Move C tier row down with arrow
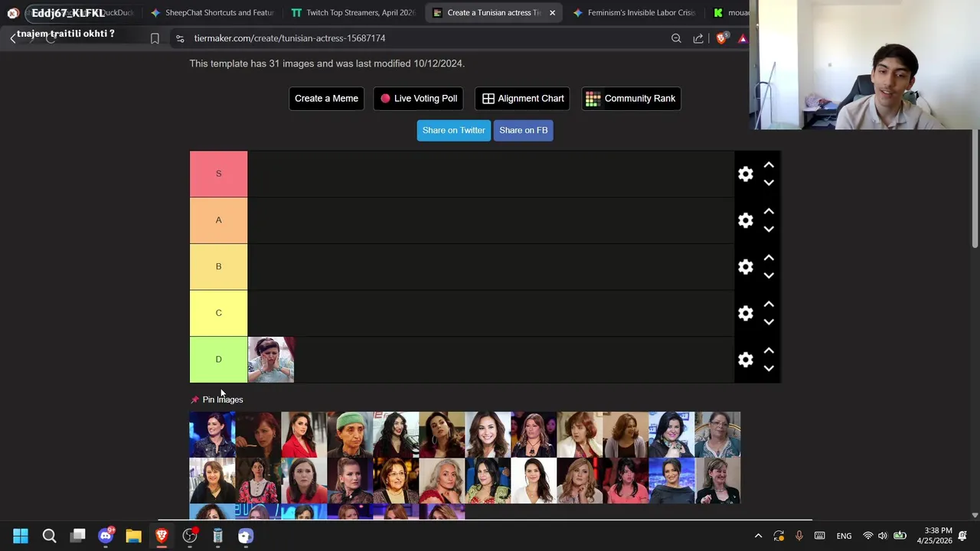The width and height of the screenshot is (980, 551). pyautogui.click(x=769, y=322)
